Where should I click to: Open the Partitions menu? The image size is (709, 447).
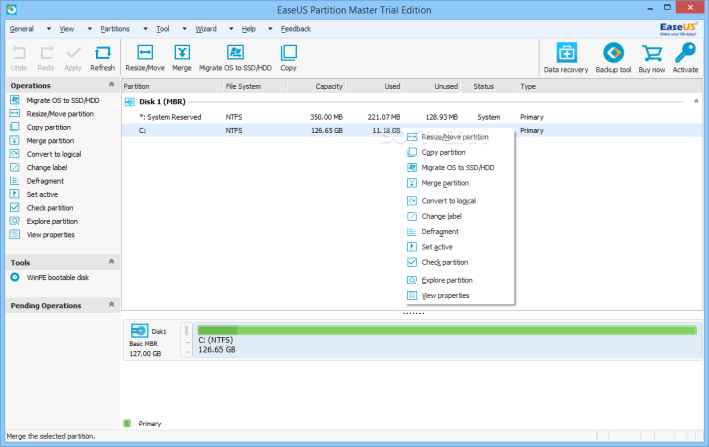pos(115,29)
